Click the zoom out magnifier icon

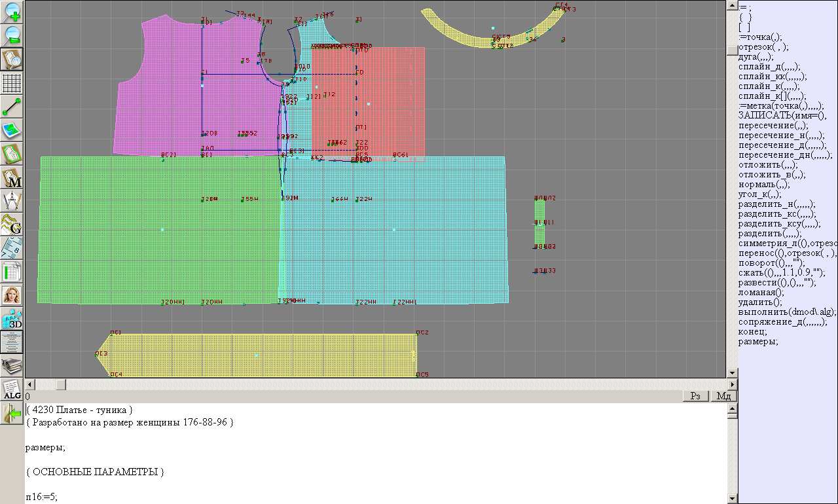(x=12, y=35)
